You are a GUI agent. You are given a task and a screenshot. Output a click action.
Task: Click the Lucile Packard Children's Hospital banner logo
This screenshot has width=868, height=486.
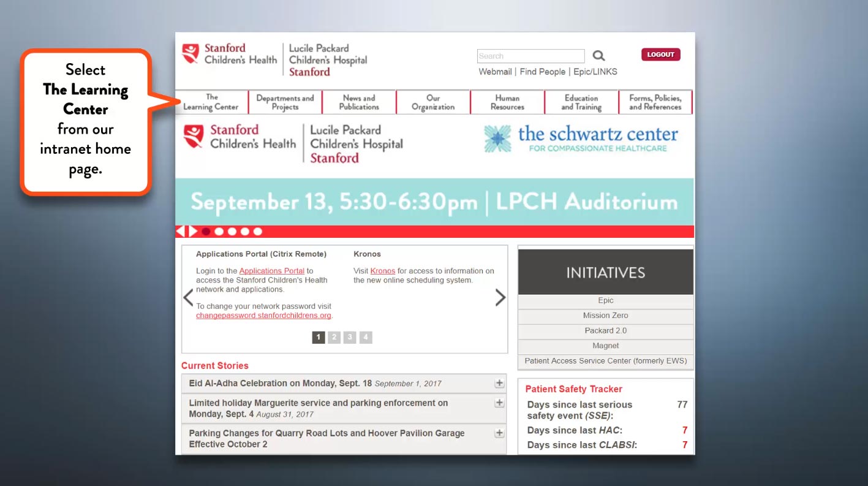(x=357, y=144)
